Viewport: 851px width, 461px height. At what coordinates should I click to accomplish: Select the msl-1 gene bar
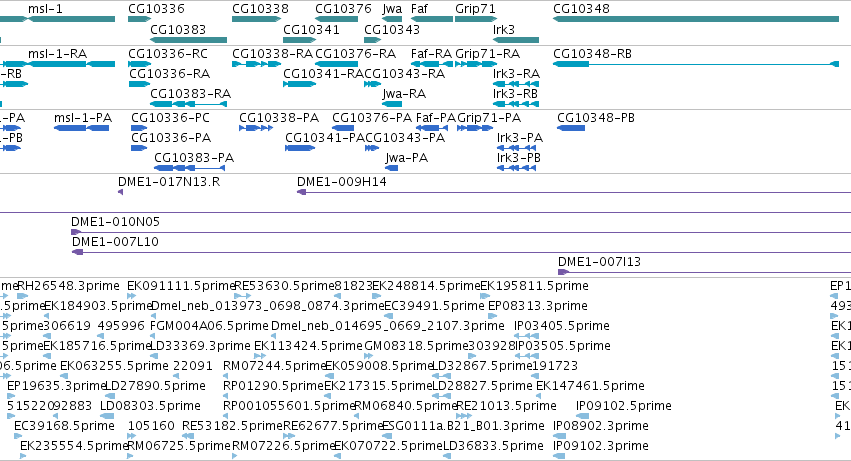[x=72, y=20]
